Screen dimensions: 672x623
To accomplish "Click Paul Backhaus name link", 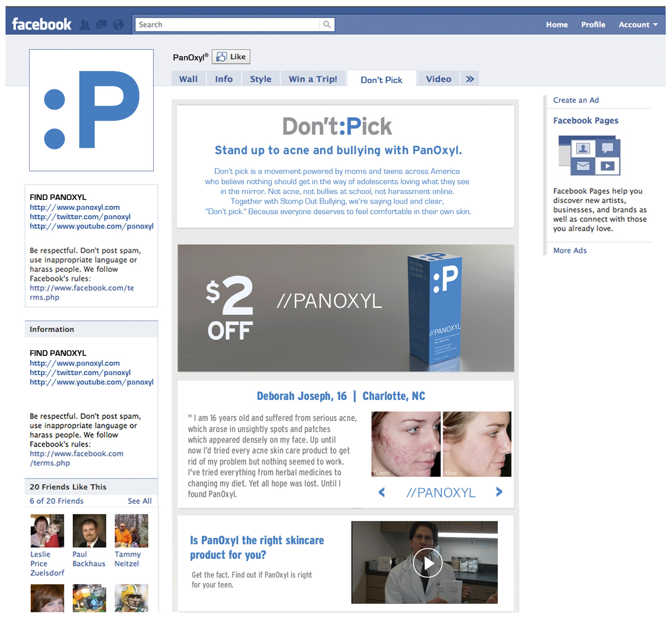I will pyautogui.click(x=89, y=559).
